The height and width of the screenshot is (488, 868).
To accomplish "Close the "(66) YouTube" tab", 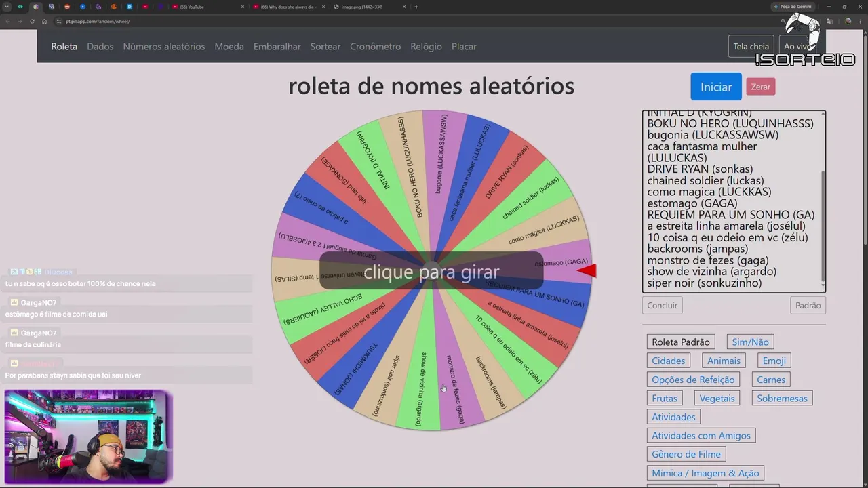I will click(x=243, y=7).
